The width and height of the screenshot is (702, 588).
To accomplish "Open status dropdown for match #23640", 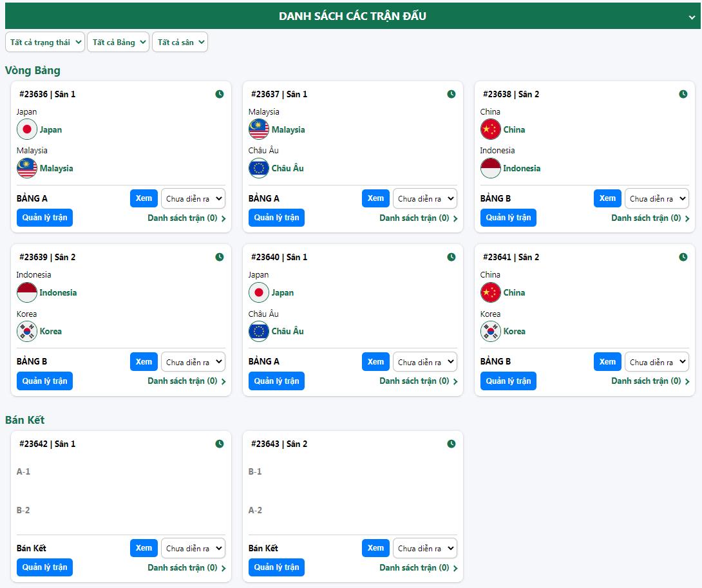I will point(424,362).
